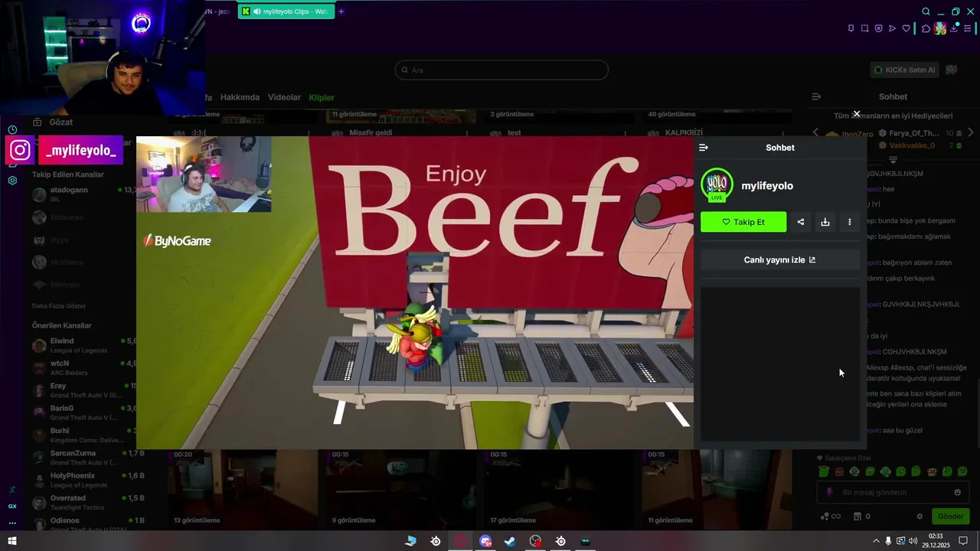Open chat settings gear icon
This screenshot has width=980, height=551.
(920, 517)
